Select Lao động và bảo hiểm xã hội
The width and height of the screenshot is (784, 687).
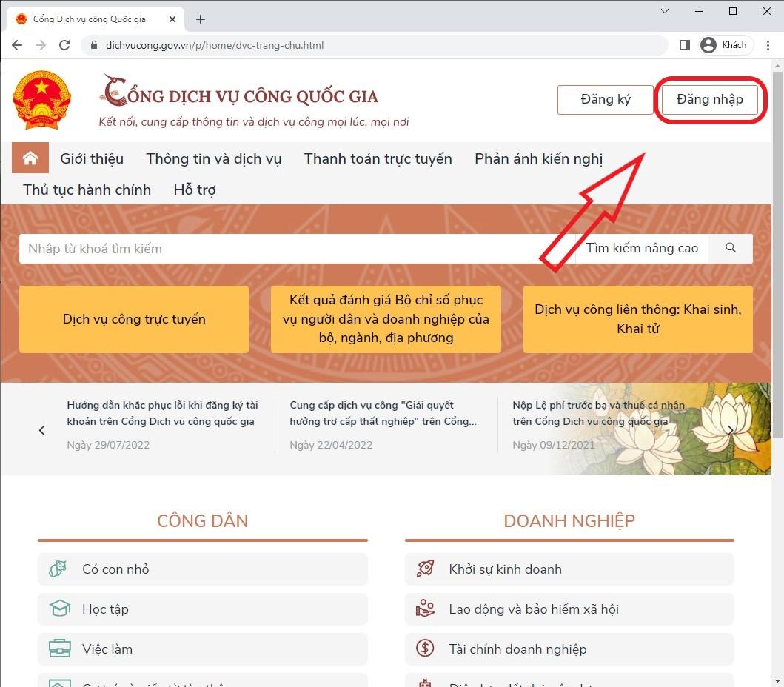569,609
